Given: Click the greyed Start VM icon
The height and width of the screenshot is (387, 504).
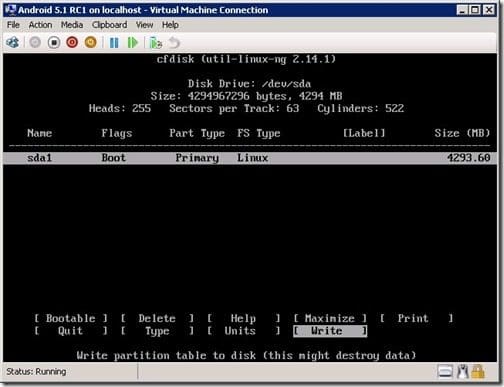Looking at the screenshot, I should click(35, 42).
